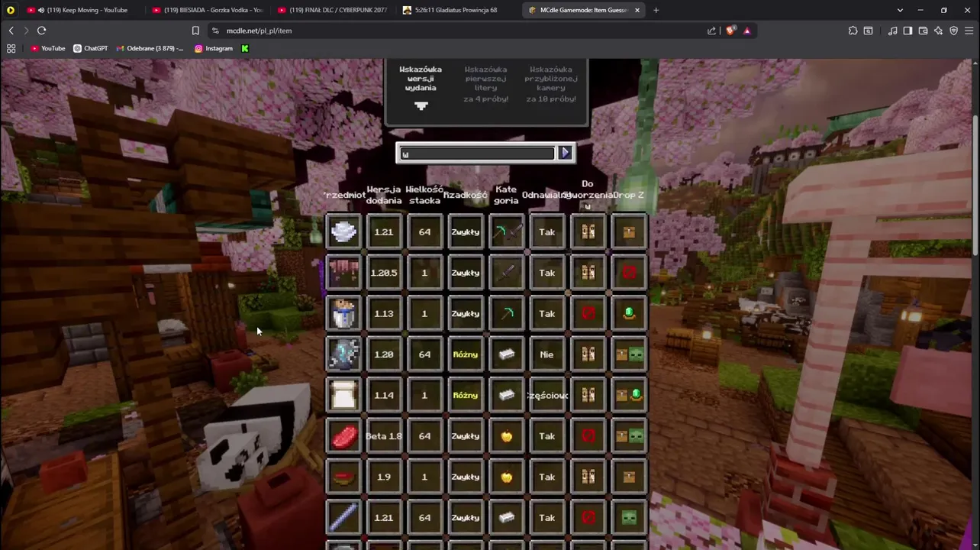Viewport: 980px width, 550px height.
Task: Click the pickaxe category icon in 1.13 row
Action: pyautogui.click(x=507, y=313)
